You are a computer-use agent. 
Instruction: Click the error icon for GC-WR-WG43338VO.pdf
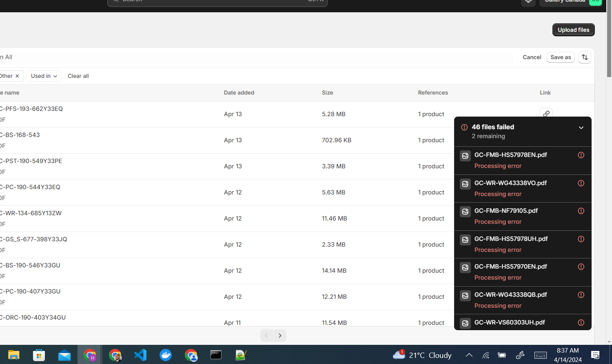[x=581, y=183]
